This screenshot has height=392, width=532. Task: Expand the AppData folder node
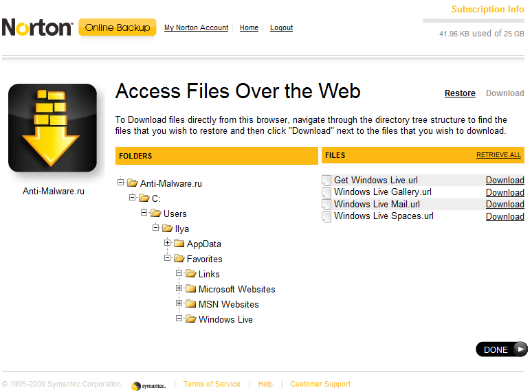coord(167,242)
